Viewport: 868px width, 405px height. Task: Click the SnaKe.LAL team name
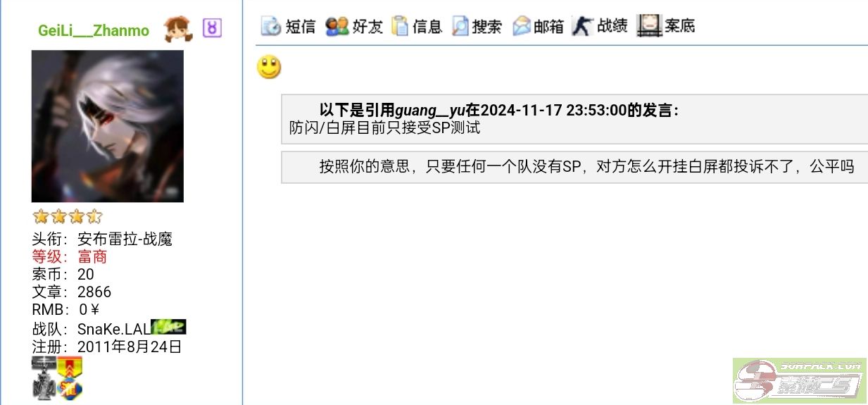[x=114, y=329]
